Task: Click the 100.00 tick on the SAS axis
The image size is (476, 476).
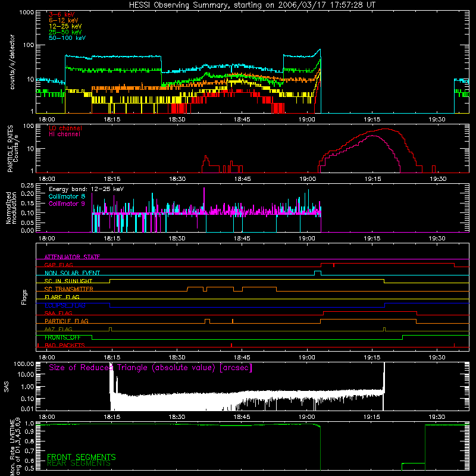Action: [24, 364]
